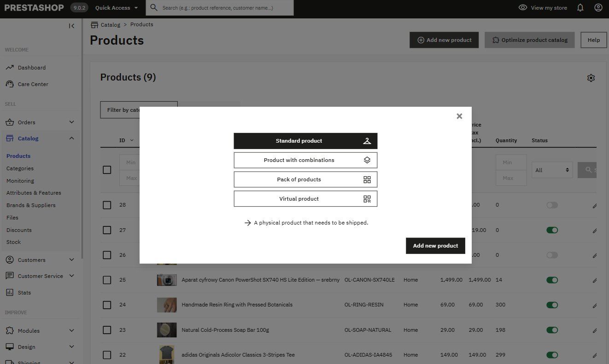609x364 pixels.
Task: Click the breadcrumb catalog store icon
Action: [x=94, y=24]
